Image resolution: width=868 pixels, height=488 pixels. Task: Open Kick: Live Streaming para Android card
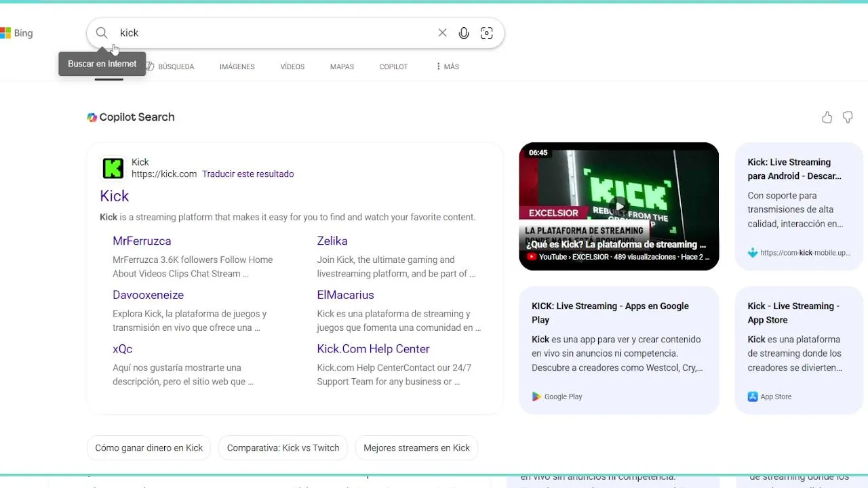point(799,206)
